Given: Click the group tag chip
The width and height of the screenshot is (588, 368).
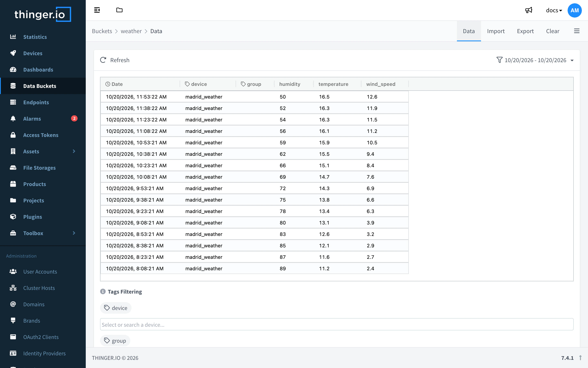Looking at the screenshot, I should point(115,340).
